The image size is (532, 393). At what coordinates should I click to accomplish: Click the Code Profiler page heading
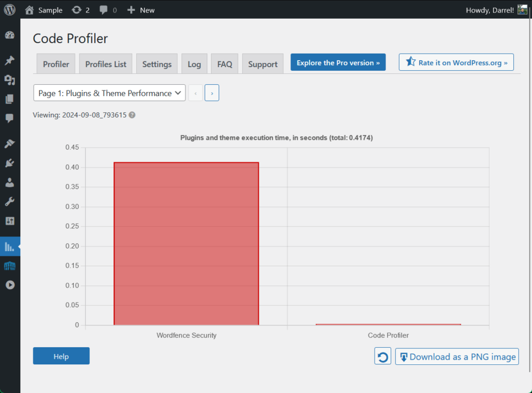click(70, 38)
